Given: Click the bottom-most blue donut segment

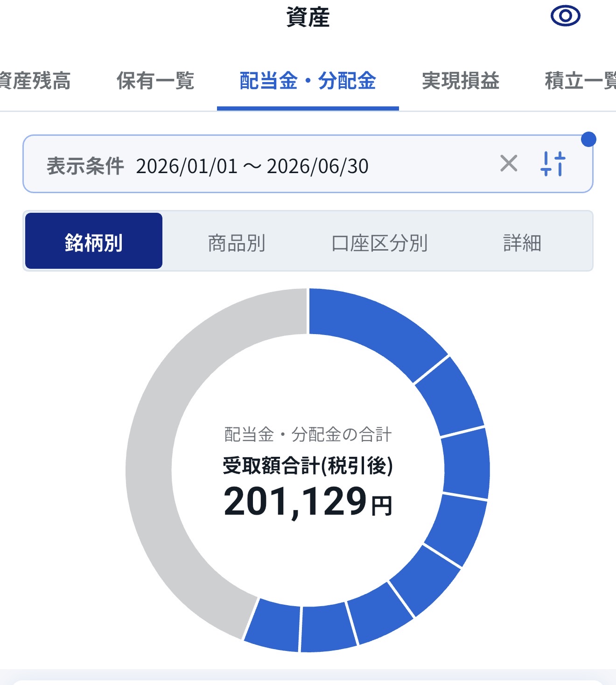Looking at the screenshot, I should [328, 628].
